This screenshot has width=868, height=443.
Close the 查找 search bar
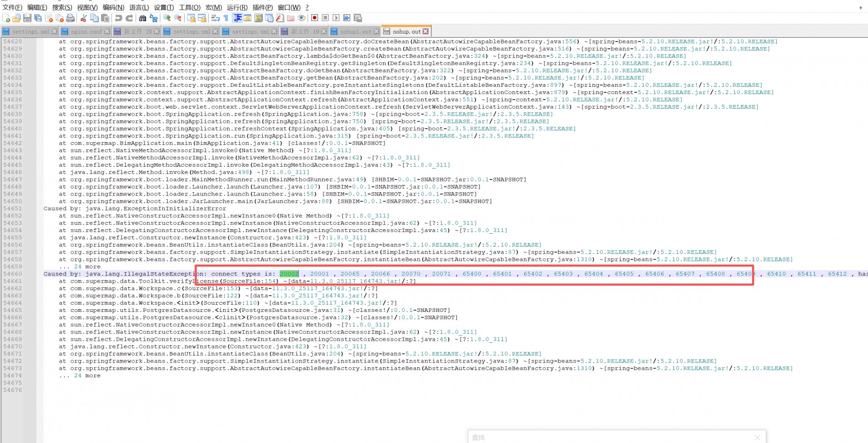click(x=757, y=437)
